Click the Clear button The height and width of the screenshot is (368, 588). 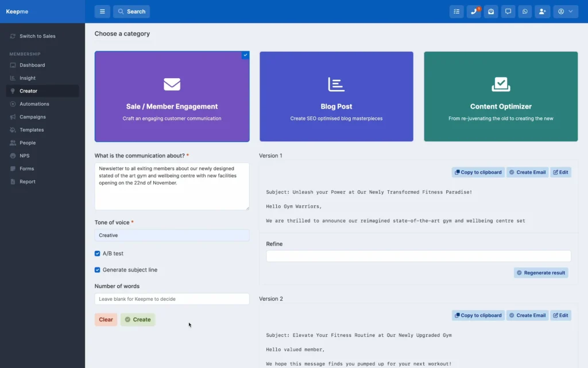click(106, 320)
